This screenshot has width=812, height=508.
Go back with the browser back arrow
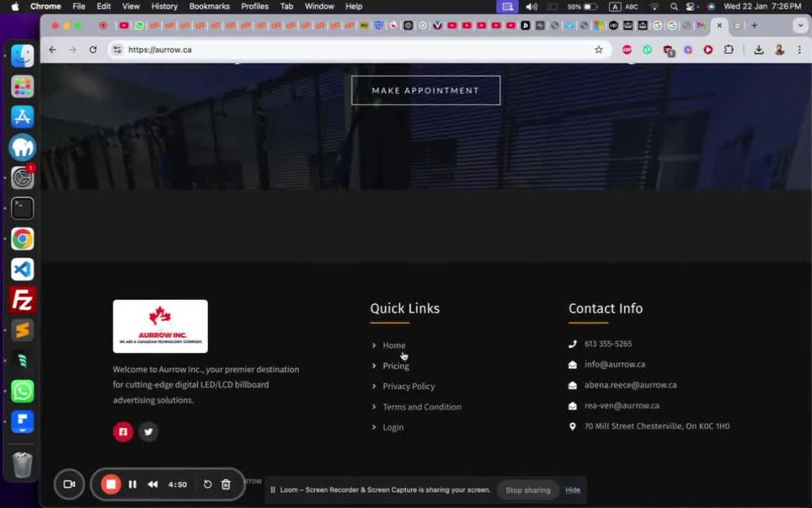pos(52,50)
